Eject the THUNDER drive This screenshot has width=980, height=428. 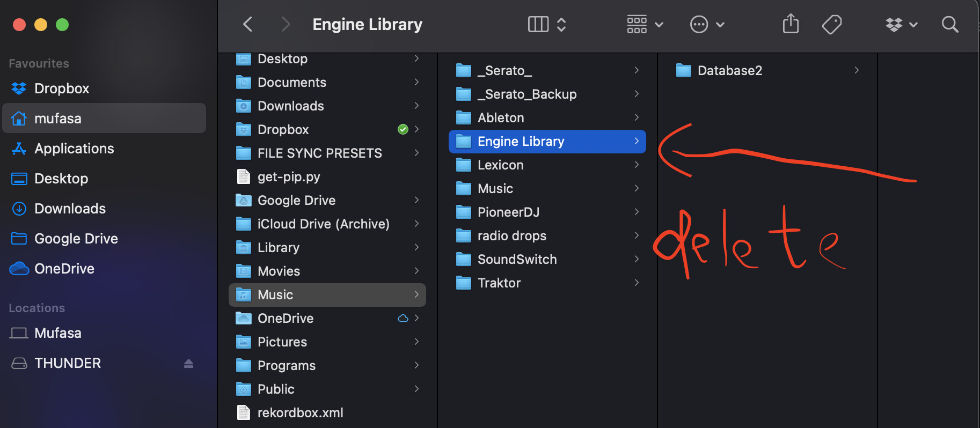(188, 364)
